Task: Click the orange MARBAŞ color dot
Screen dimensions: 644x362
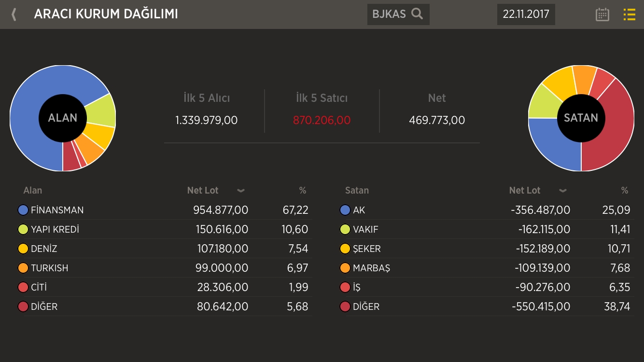Action: coord(345,268)
